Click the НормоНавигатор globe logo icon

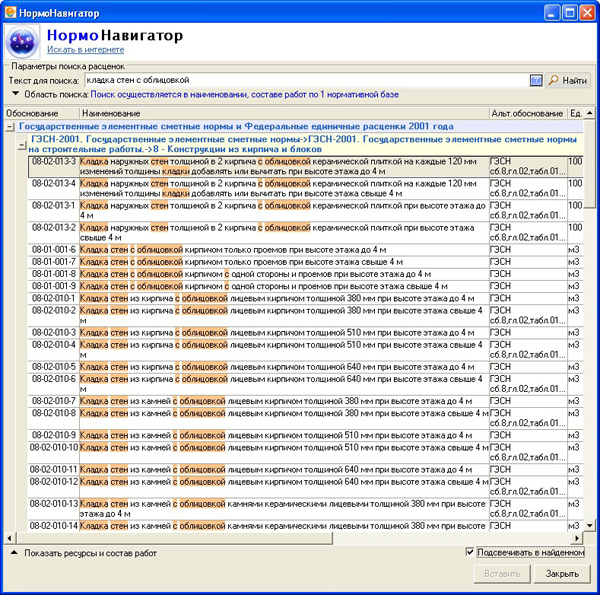(22, 42)
